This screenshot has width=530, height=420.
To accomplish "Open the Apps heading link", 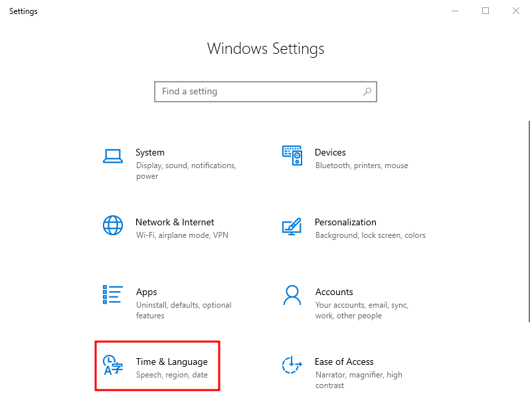I will 146,292.
